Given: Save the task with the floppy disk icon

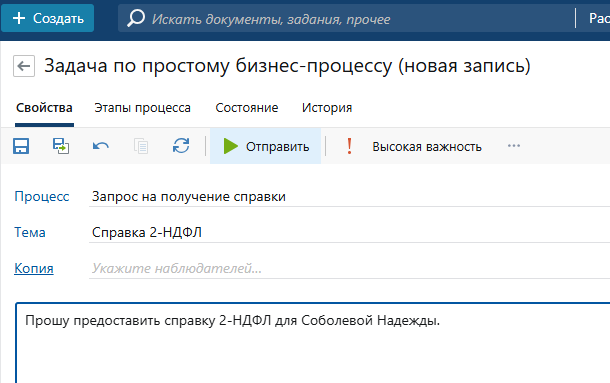Looking at the screenshot, I should (x=21, y=146).
